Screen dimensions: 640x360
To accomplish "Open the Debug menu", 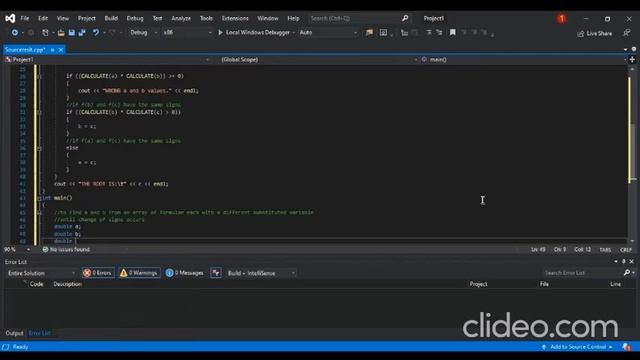I will point(135,18).
